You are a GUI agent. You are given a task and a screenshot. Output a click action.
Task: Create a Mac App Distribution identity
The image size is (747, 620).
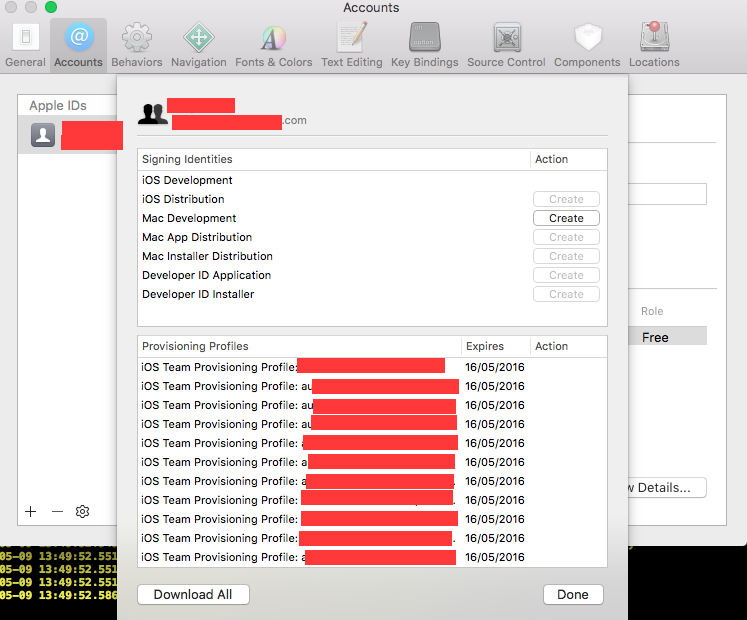click(x=566, y=237)
